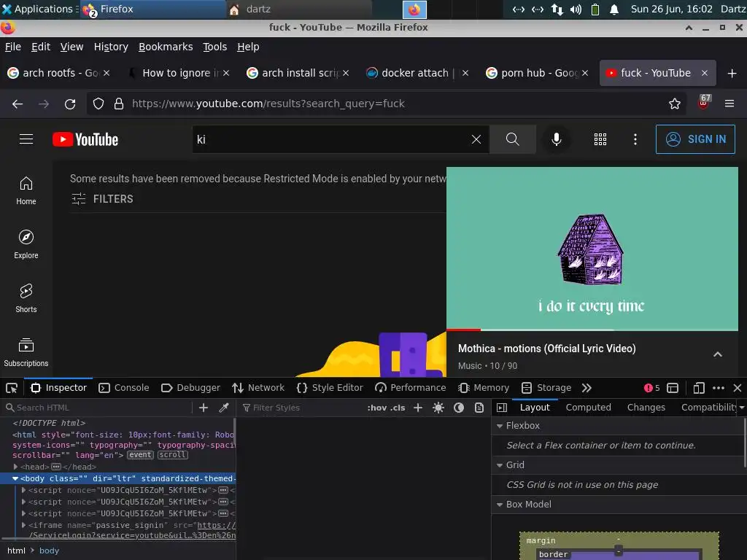Open the Bookmarks menu
This screenshot has height=560, width=747.
[x=166, y=47]
